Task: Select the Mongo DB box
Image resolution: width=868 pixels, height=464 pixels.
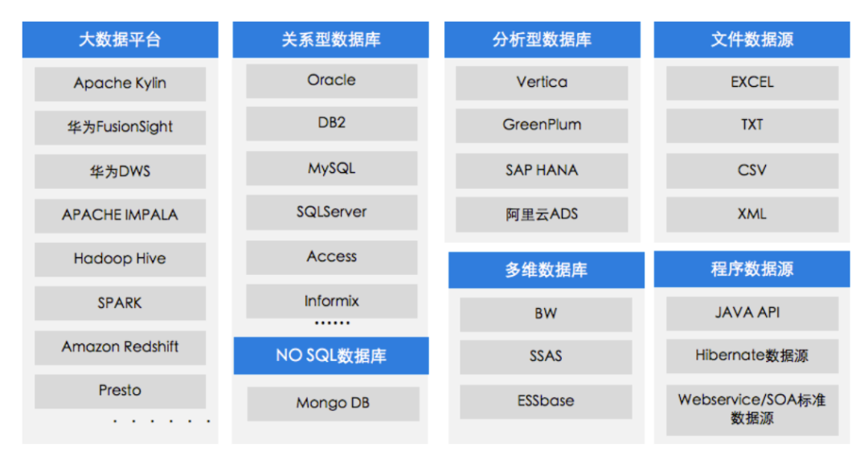Action: coord(333,404)
